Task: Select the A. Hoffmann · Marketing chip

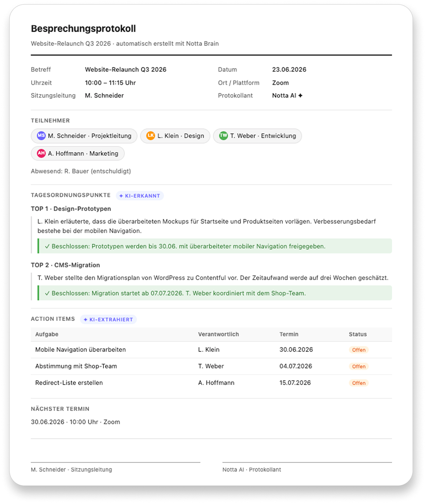Action: [77, 154]
